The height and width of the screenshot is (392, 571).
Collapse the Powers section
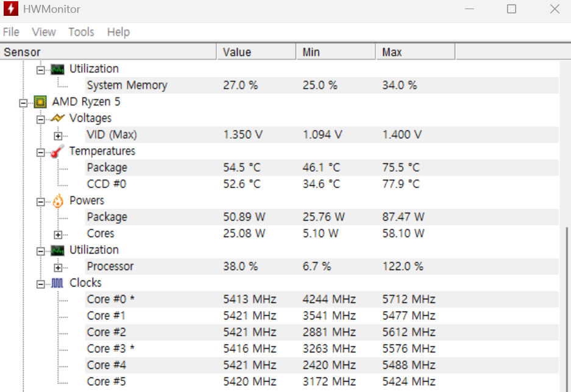[40, 202]
